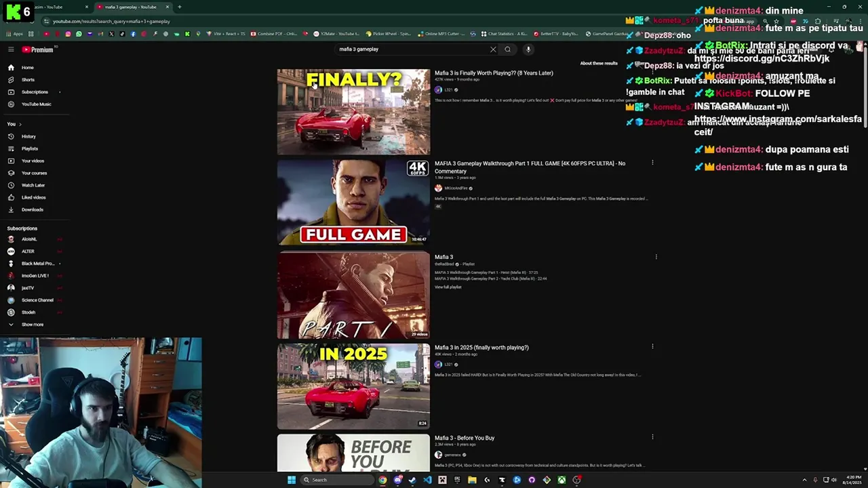Image resolution: width=868 pixels, height=488 pixels.
Task: Open the Stodeh subscription channel
Action: coord(28,312)
